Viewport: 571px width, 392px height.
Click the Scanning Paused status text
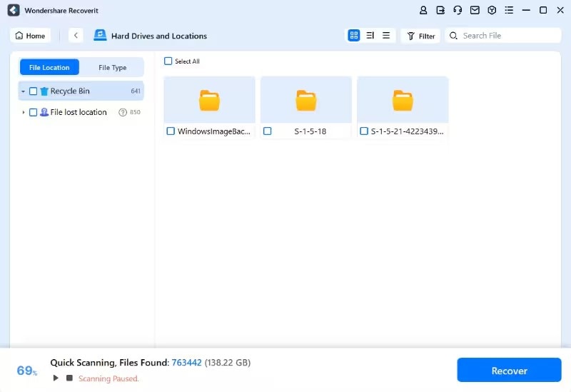pyautogui.click(x=108, y=378)
